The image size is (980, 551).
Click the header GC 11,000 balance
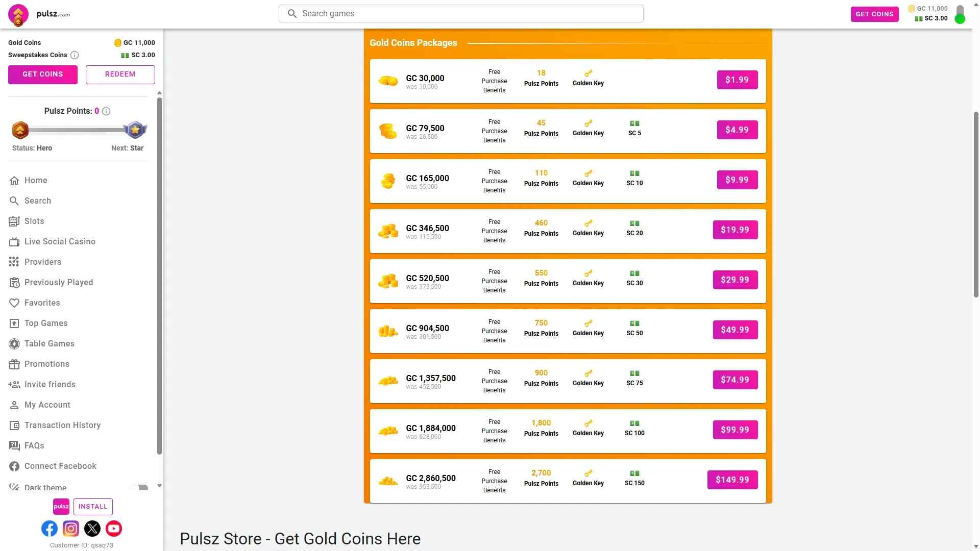[928, 9]
